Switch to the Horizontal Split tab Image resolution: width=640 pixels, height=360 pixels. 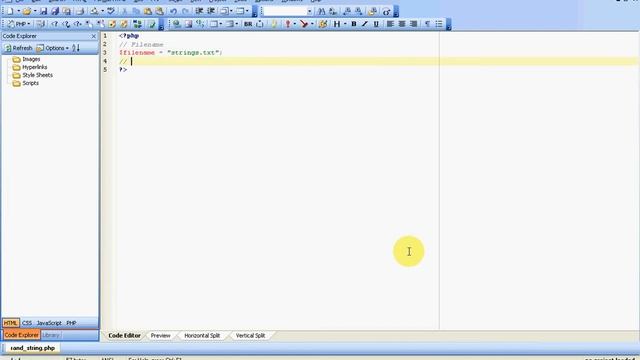(x=202, y=336)
